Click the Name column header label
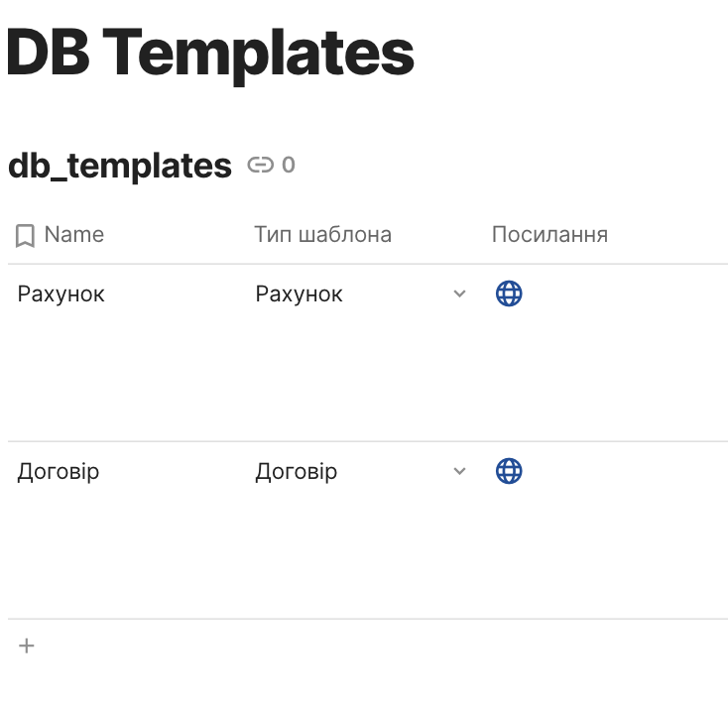 [x=74, y=235]
